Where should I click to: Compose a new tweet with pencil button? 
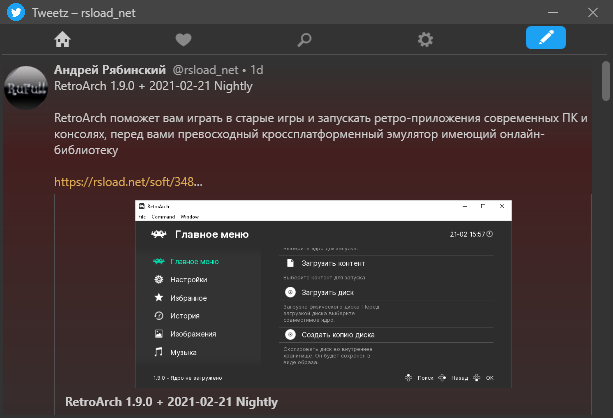(x=546, y=38)
